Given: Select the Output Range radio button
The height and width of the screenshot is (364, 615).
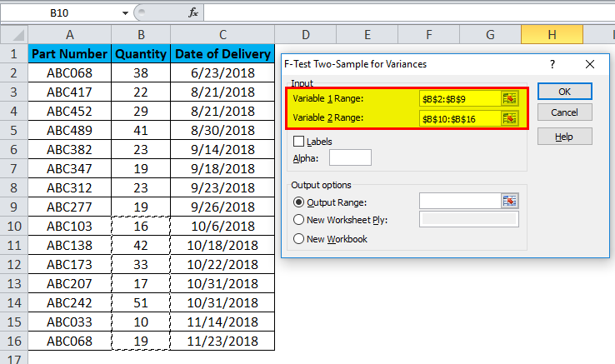Looking at the screenshot, I should point(297,202).
